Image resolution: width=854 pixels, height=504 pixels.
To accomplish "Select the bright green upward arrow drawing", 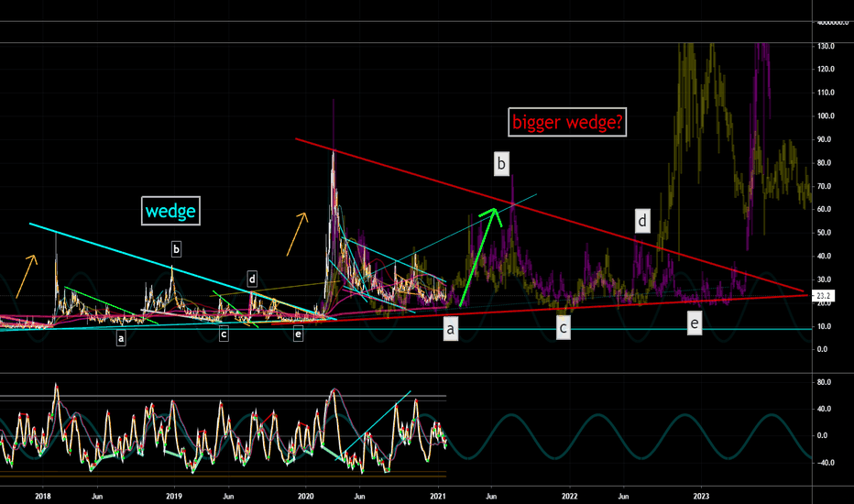I will pyautogui.click(x=477, y=259).
